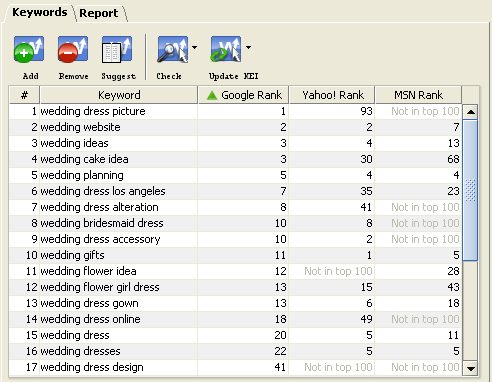Click the scrollbar down arrow

coord(471,368)
